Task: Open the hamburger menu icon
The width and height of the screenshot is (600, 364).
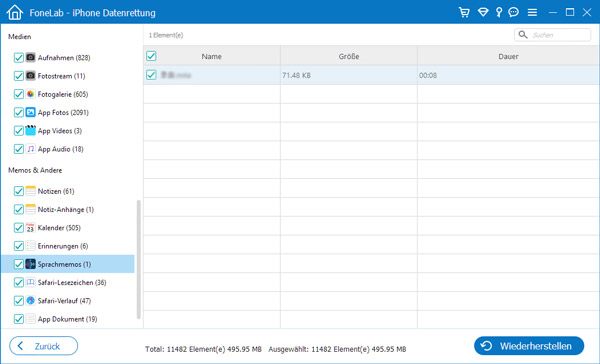Action: (532, 12)
